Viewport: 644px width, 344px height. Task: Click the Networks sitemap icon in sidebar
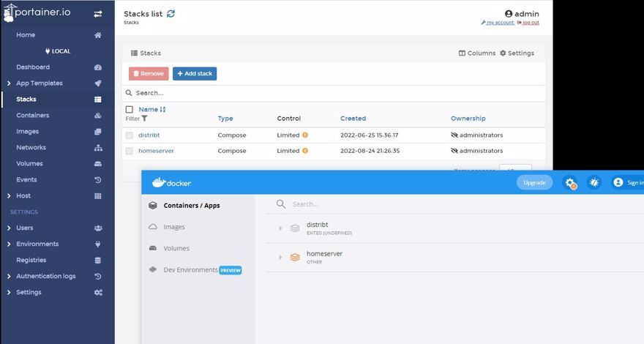point(98,148)
